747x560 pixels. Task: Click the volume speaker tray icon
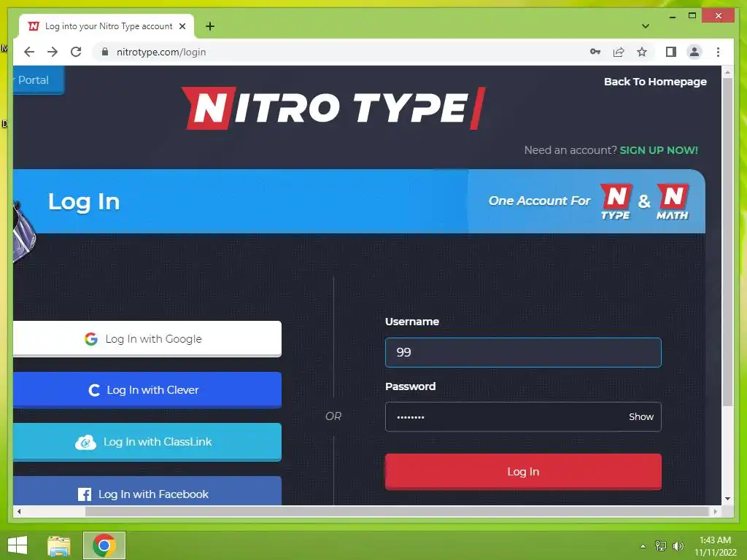coord(678,546)
